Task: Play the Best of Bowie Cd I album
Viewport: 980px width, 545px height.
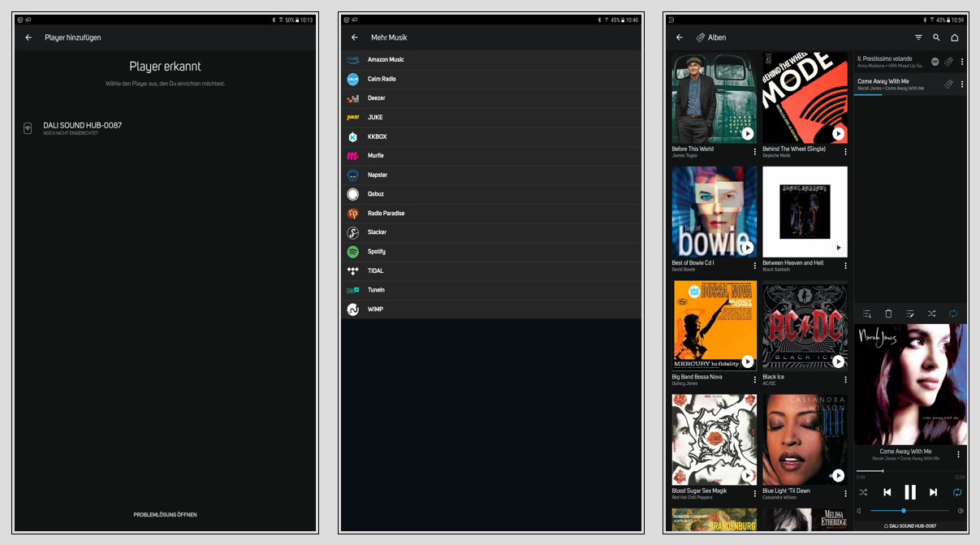Action: 747,248
